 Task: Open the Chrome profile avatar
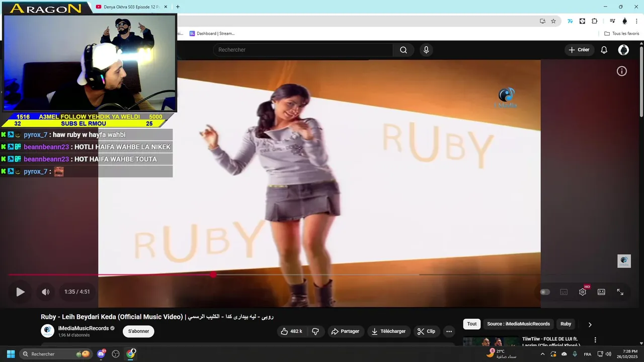625,21
